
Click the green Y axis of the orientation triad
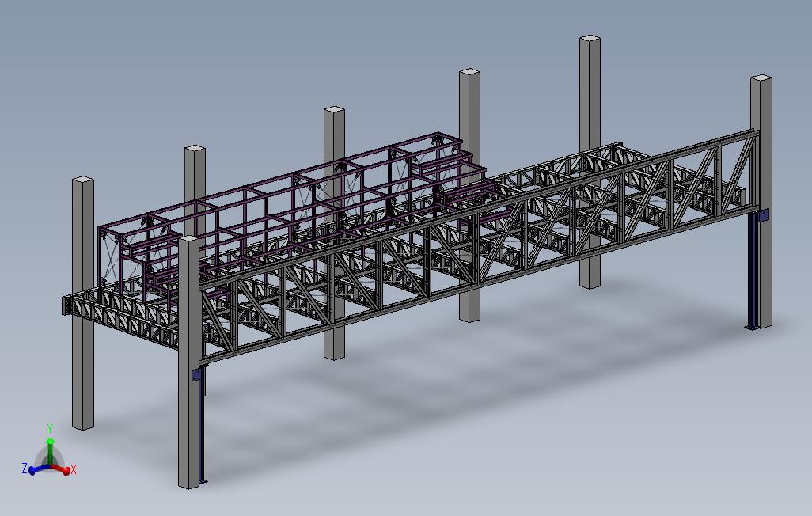tap(50, 451)
